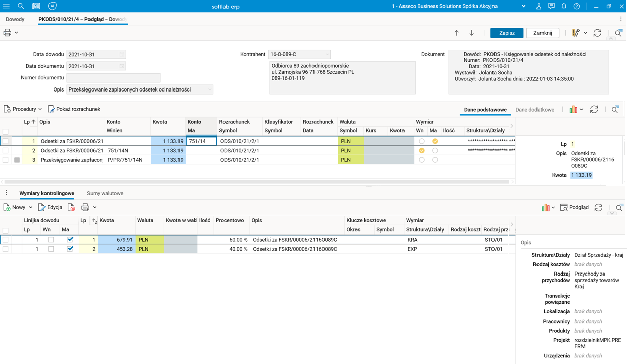Tick the checkbox for entry row 2
The image size is (627, 364).
point(6,151)
